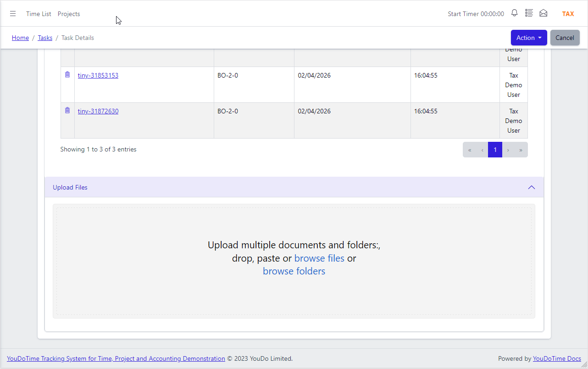Open the tiny-31853153 file link
The width and height of the screenshot is (588, 369).
pos(98,75)
